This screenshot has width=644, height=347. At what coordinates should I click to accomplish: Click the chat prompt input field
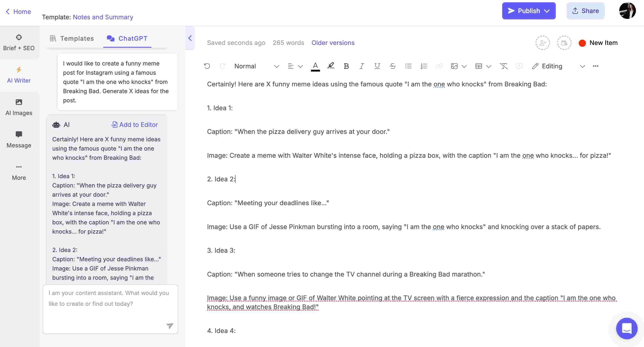(110, 309)
